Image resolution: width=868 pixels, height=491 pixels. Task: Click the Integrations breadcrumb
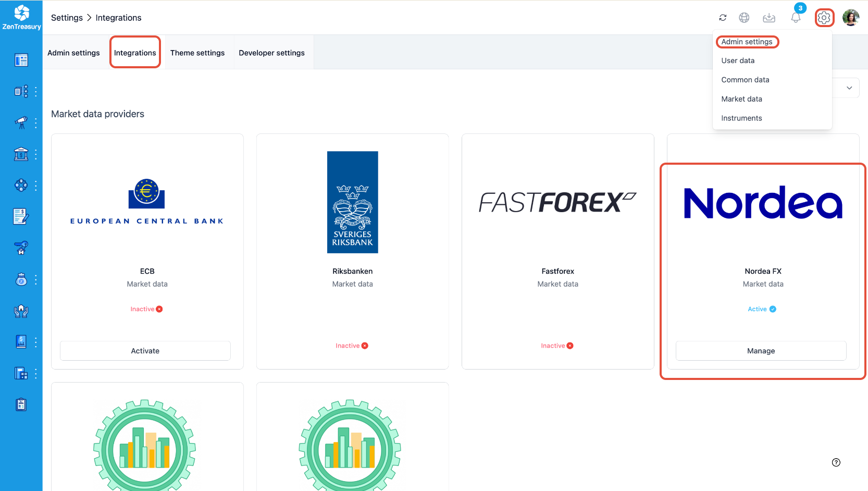(119, 18)
